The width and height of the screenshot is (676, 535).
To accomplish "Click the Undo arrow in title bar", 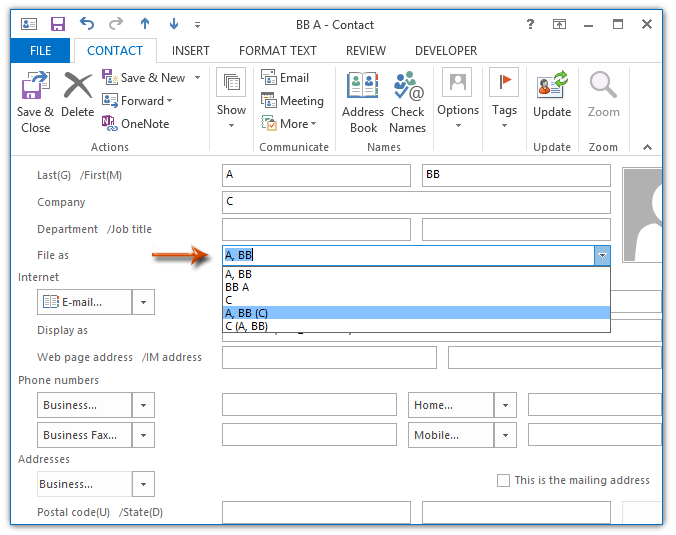I will (x=86, y=23).
